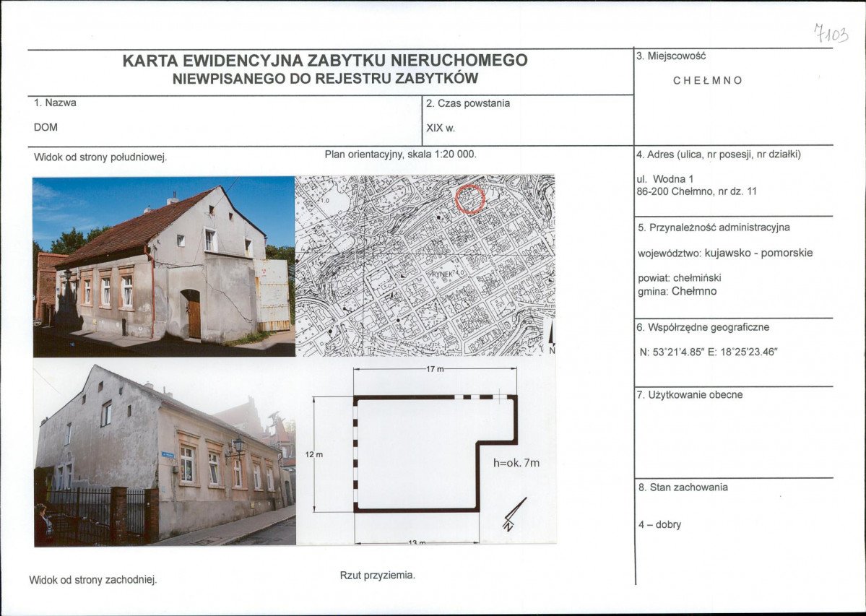The image size is (866, 616).
Task: Click the north arrow on the map
Action: pos(552,337)
